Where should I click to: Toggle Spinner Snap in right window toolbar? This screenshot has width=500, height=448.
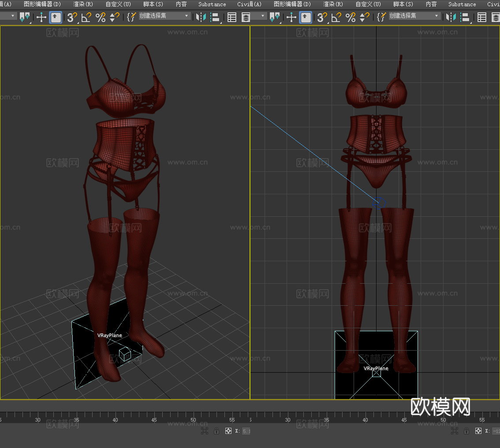point(364,17)
